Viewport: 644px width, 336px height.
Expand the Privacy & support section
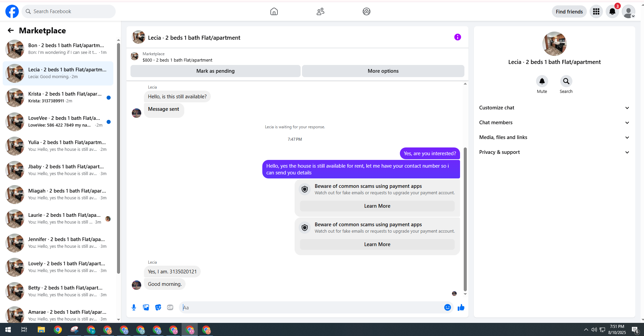coord(554,152)
